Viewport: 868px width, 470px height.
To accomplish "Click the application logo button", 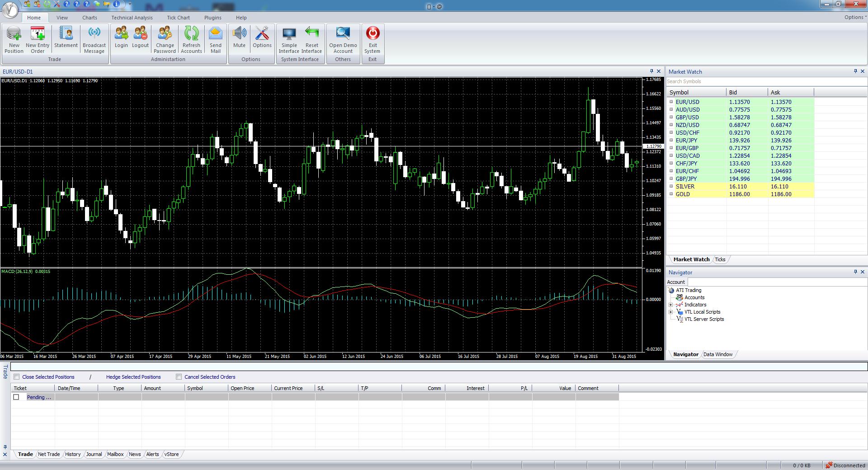I will 10,10.
